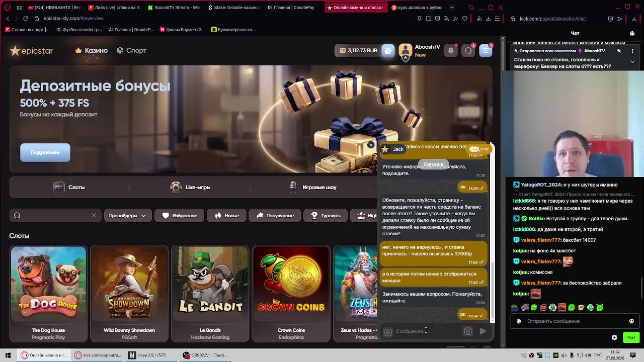Open The Dog House slot
The image size is (644, 362).
[x=48, y=294]
